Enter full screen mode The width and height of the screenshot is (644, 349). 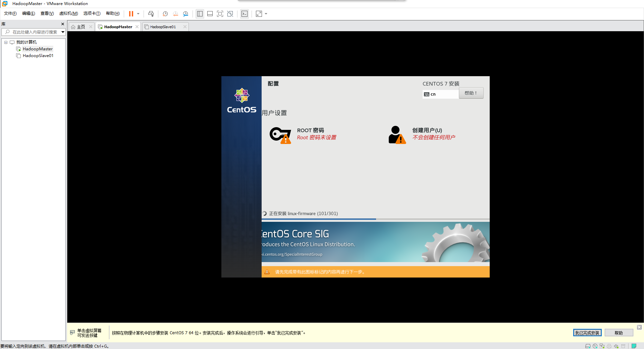220,14
